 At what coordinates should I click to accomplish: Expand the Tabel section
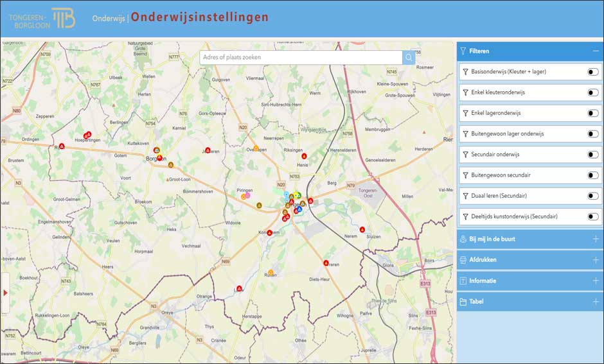(595, 302)
